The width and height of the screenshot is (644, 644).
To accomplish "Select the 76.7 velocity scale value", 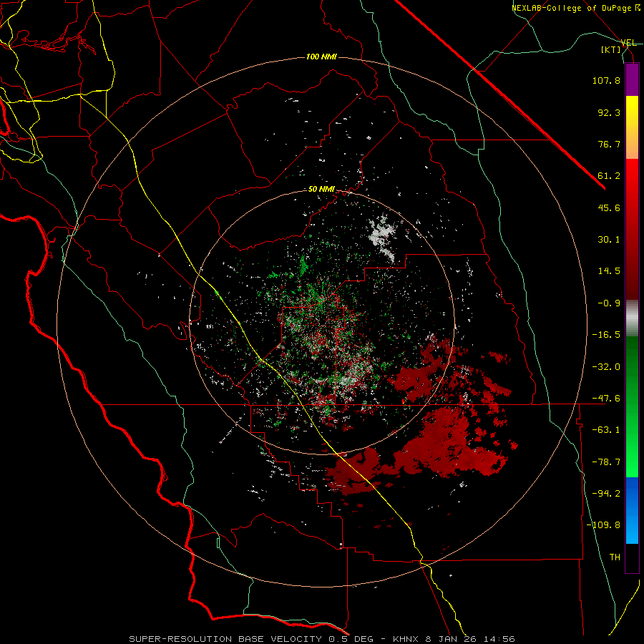I will [x=609, y=144].
